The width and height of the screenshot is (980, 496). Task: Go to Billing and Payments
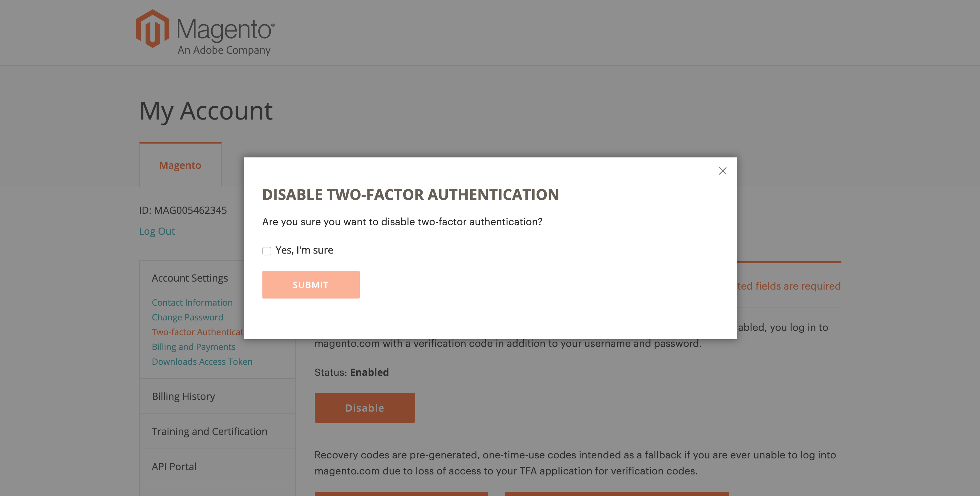point(194,347)
